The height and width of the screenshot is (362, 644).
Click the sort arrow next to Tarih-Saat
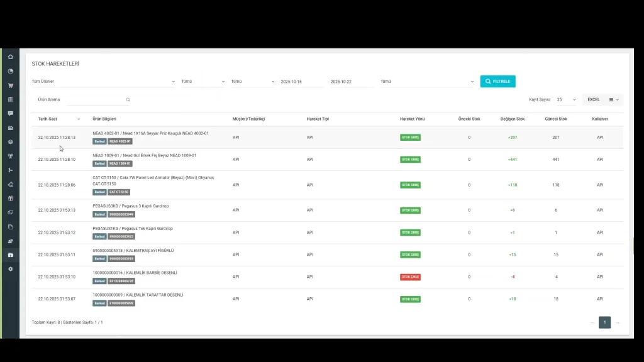79,119
